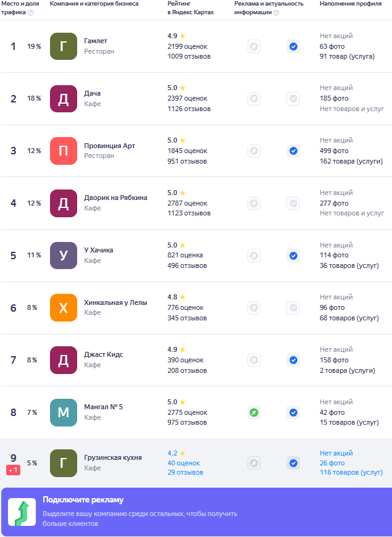
Task: Click the grey verification badge for Дворик на Рябкина
Action: point(293,203)
